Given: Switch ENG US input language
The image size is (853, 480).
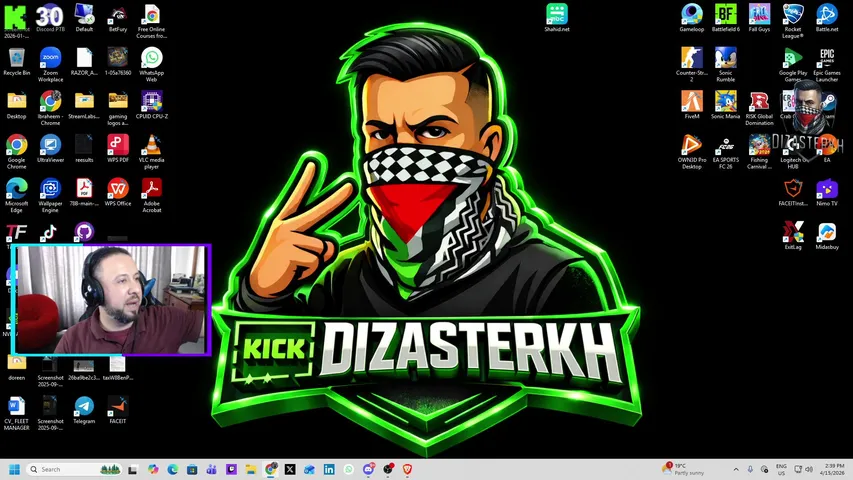Looking at the screenshot, I should (781, 469).
